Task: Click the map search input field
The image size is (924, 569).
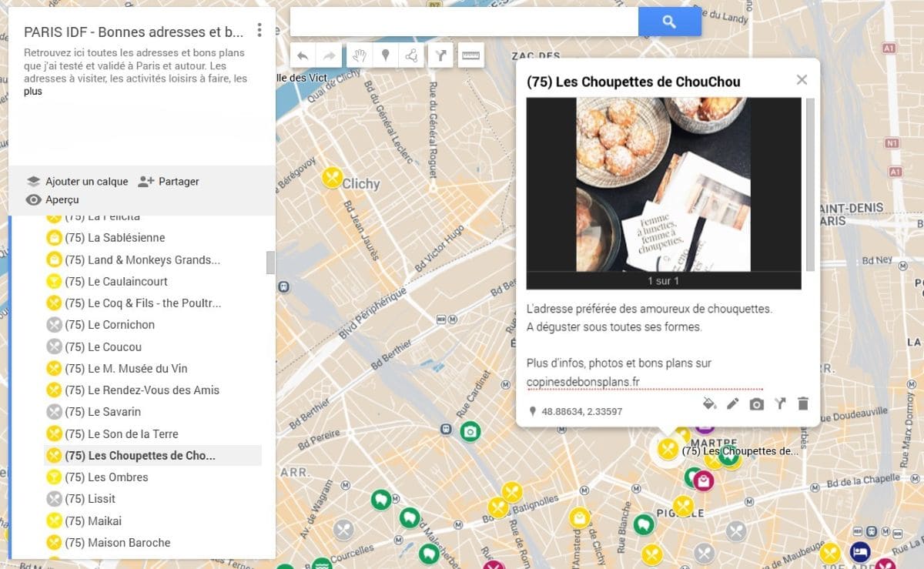Action: (x=464, y=22)
